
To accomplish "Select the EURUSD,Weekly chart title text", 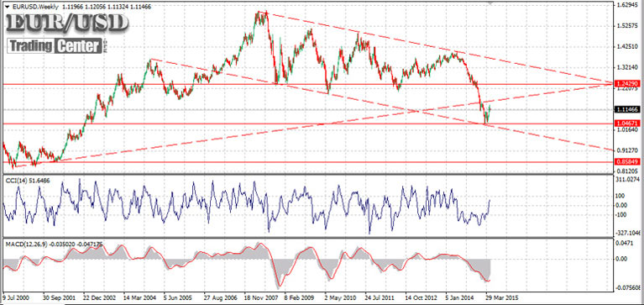I will click(36, 7).
